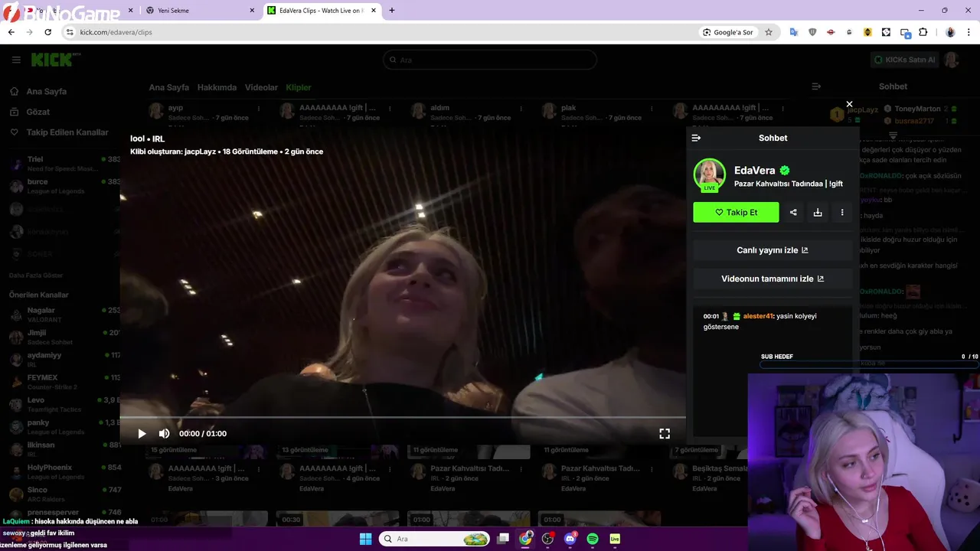Open the Chrome Extensions puzzle icon

(923, 32)
